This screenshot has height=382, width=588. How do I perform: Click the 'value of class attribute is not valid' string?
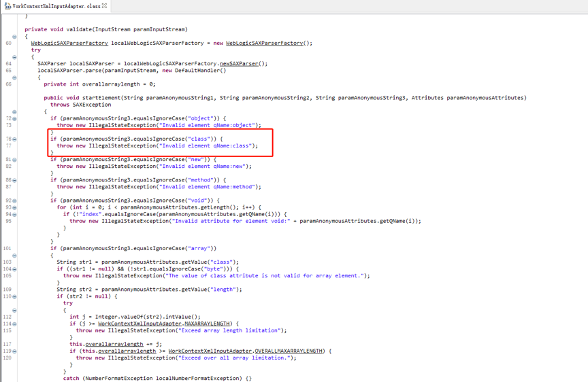point(265,276)
